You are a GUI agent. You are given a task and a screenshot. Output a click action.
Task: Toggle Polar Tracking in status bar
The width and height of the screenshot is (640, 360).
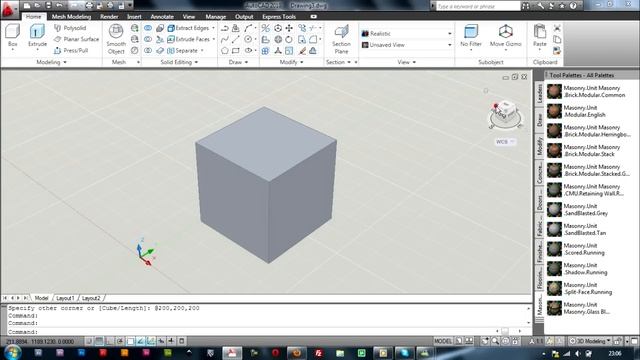click(x=120, y=341)
